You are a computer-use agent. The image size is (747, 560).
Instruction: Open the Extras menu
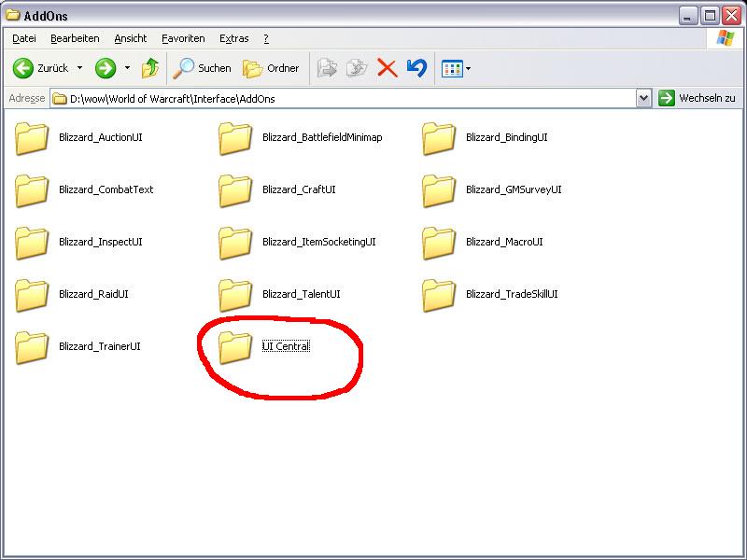pos(234,38)
